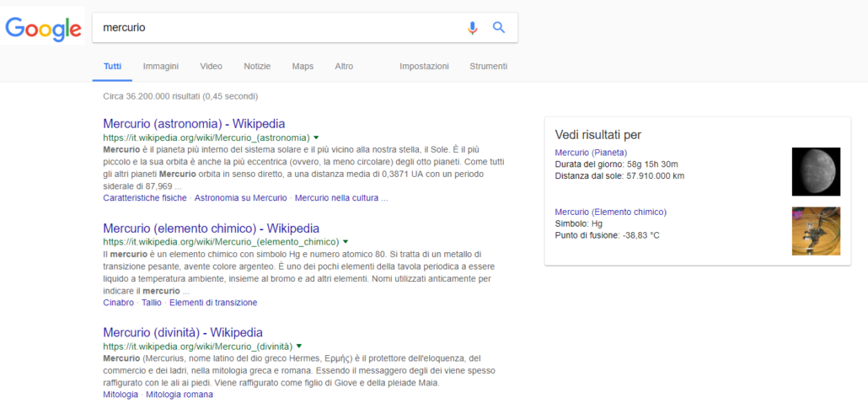Go to the Notizie tab

pos(257,67)
